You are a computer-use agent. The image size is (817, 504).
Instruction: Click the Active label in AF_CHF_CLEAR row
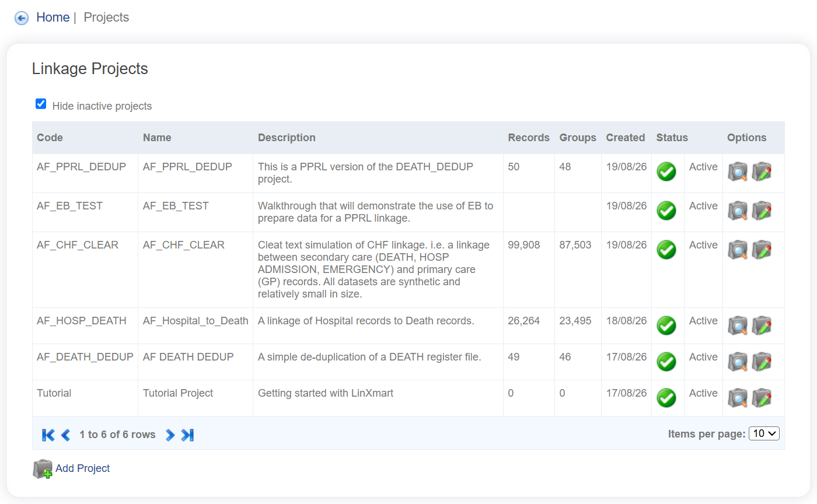point(703,245)
